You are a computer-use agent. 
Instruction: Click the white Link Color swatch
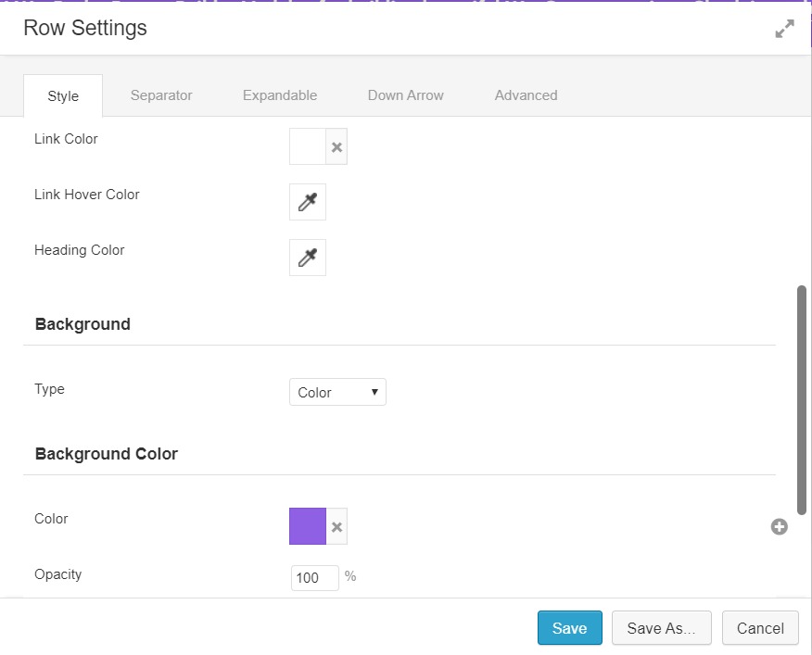tap(308, 147)
